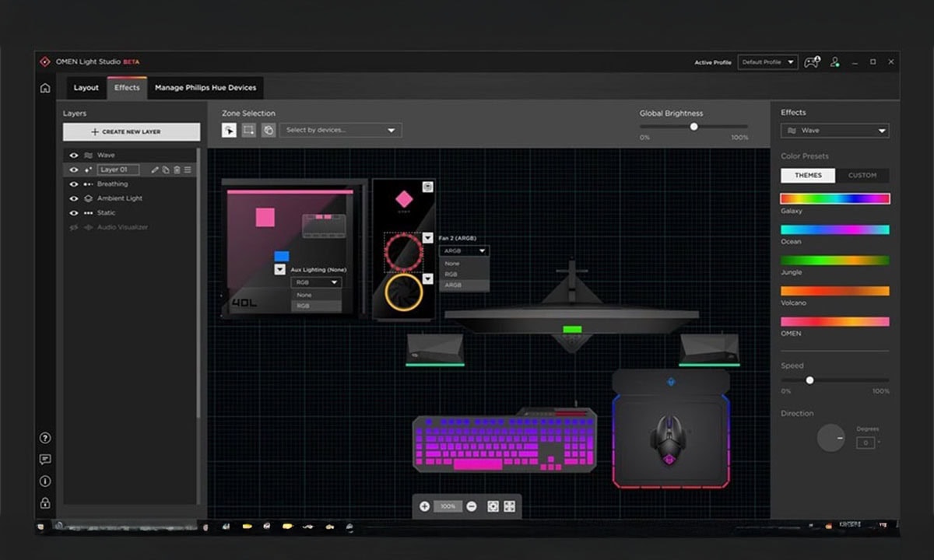Screen dimensions: 934x560
Task: Open the user account icon
Action: pos(834,62)
